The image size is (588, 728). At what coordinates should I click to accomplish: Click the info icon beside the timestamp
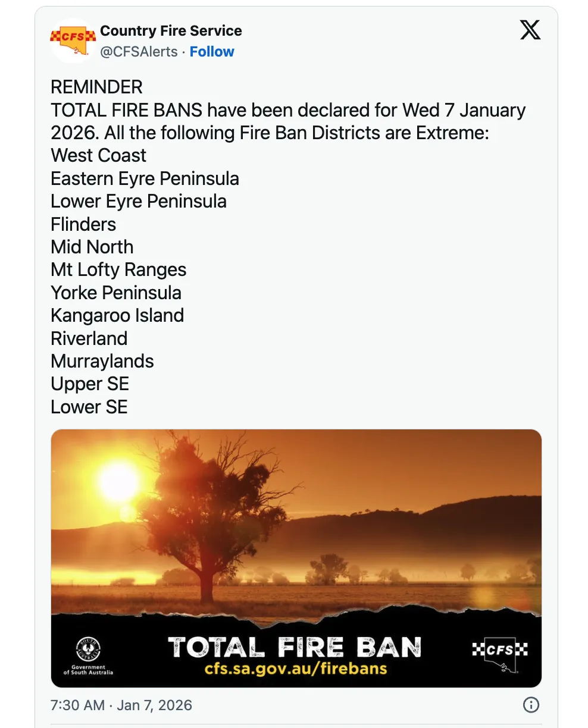click(x=530, y=705)
